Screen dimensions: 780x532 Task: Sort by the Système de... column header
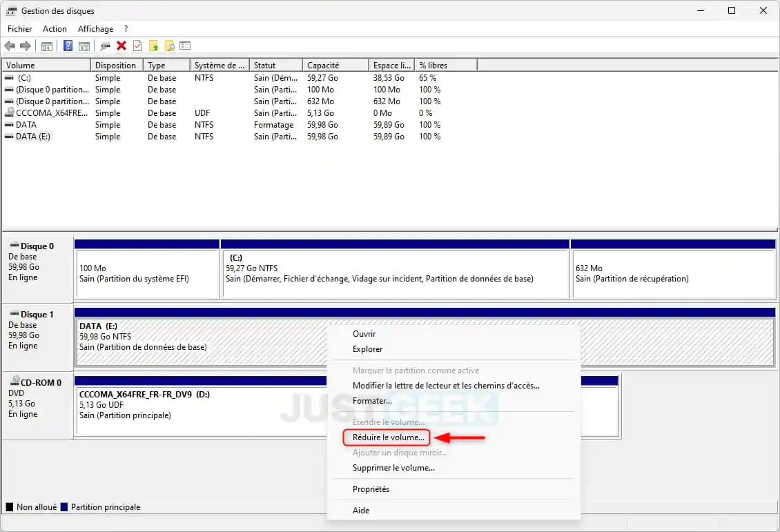pyautogui.click(x=220, y=65)
